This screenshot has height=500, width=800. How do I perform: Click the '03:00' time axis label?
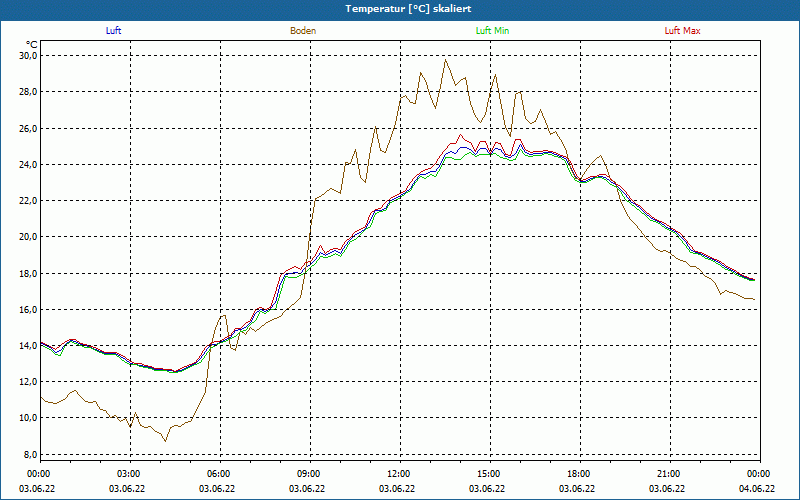pyautogui.click(x=127, y=474)
